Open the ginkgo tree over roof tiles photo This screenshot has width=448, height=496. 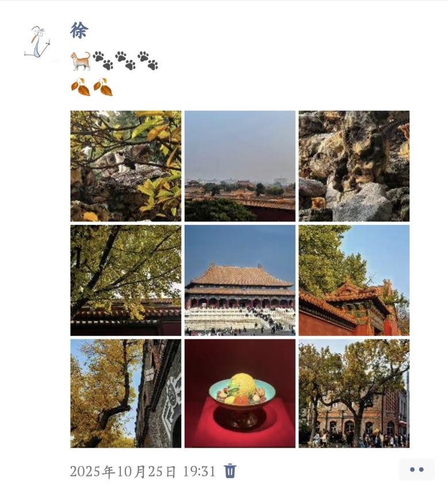126,280
